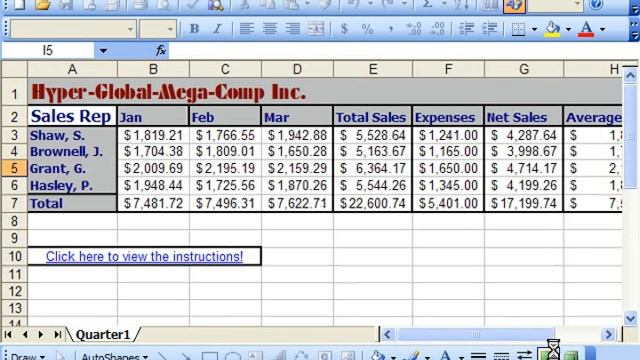Click Decrease Indent icon
This screenshot has width=640, height=360.
pos(466,29)
